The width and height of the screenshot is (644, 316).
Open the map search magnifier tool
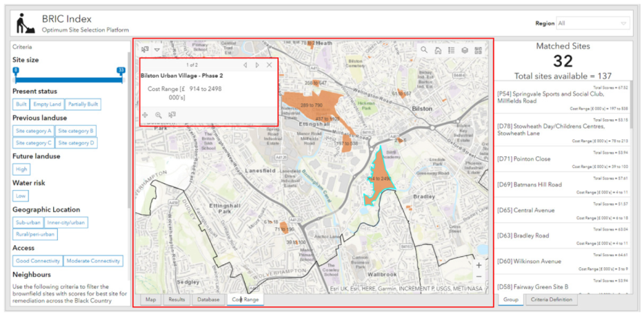coord(424,50)
